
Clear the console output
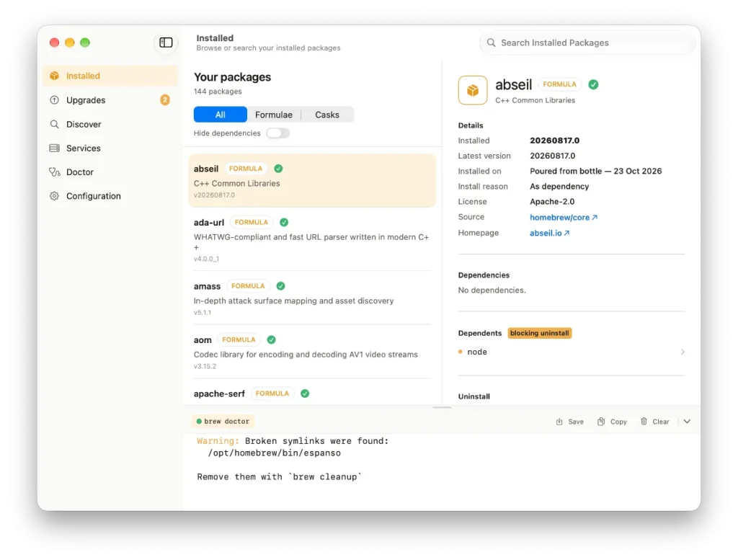pyautogui.click(x=654, y=422)
